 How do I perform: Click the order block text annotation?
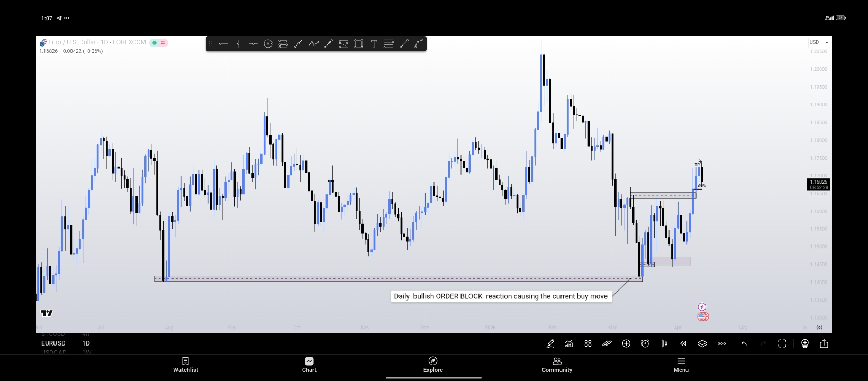[501, 296]
